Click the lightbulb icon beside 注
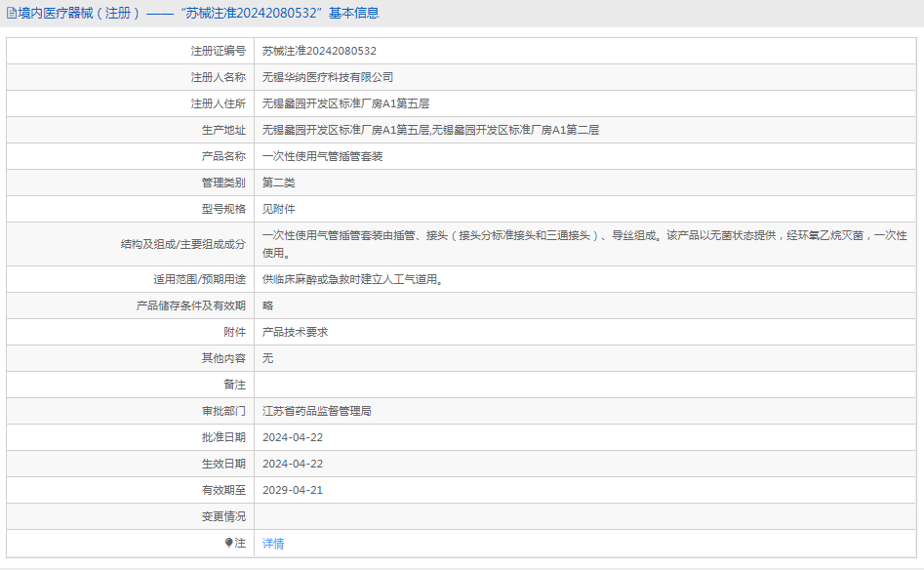This screenshot has height=570, width=924. (228, 543)
